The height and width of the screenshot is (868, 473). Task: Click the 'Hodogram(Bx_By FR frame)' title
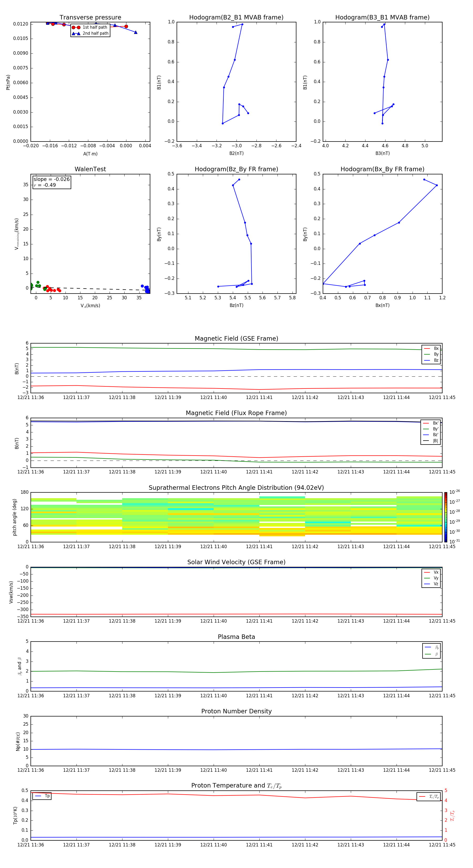click(382, 169)
